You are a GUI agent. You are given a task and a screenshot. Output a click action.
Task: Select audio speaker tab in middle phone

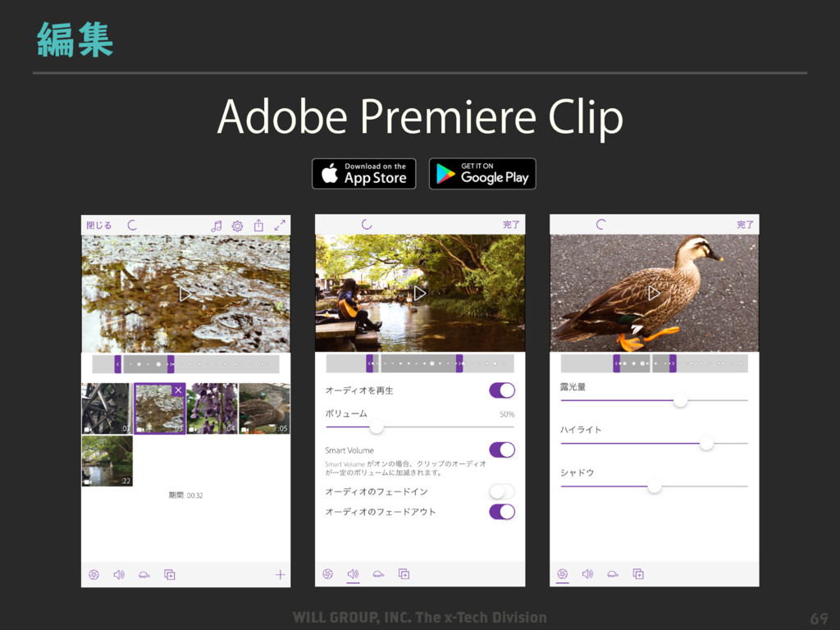pyautogui.click(x=353, y=574)
